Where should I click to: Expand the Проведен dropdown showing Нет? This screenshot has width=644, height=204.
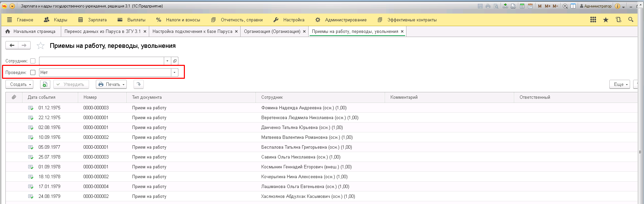pyautogui.click(x=174, y=73)
